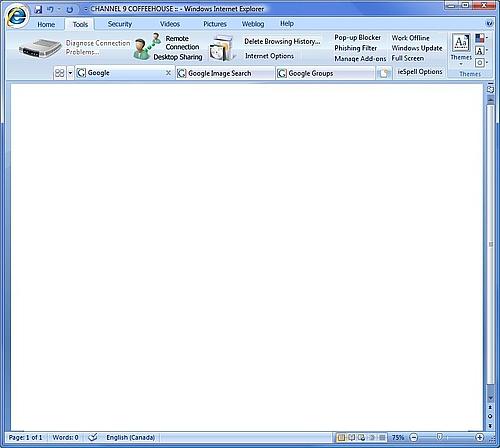Switch to Web Layout view
Screen dimensions: 500x448
[361, 437]
